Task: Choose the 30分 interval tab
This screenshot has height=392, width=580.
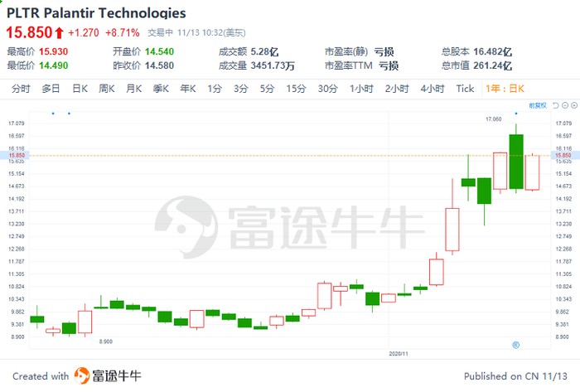Action: click(328, 89)
